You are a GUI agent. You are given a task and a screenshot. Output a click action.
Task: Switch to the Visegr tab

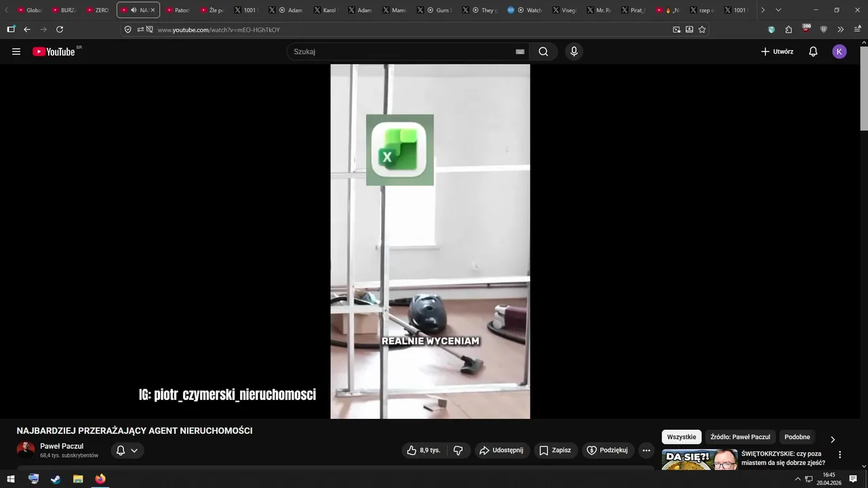565,10
